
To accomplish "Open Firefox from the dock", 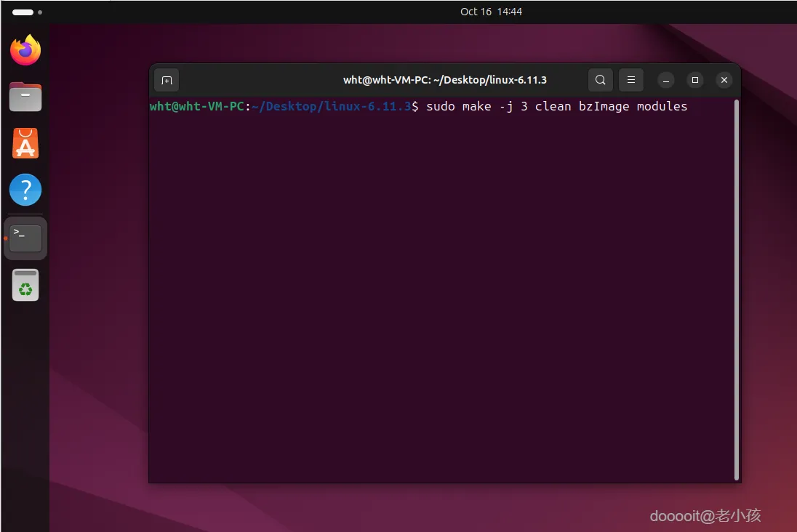I will [x=25, y=50].
